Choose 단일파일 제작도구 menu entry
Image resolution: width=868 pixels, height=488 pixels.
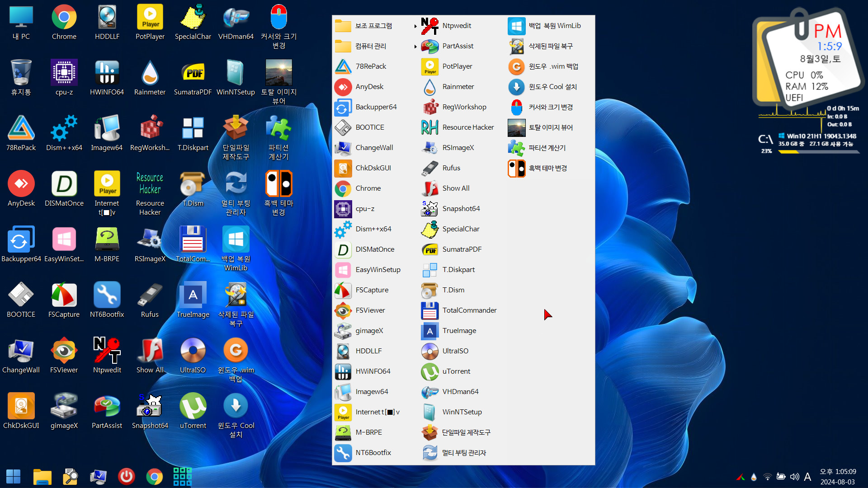[x=462, y=432]
